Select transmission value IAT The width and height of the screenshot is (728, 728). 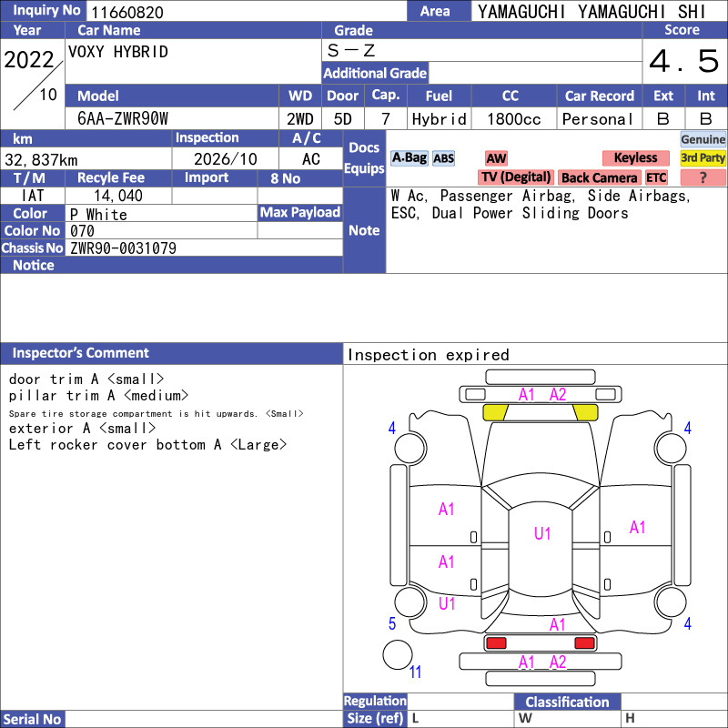click(33, 196)
